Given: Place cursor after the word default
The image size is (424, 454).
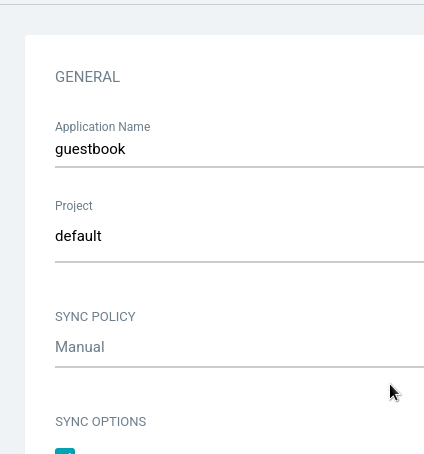Looking at the screenshot, I should coord(102,236).
